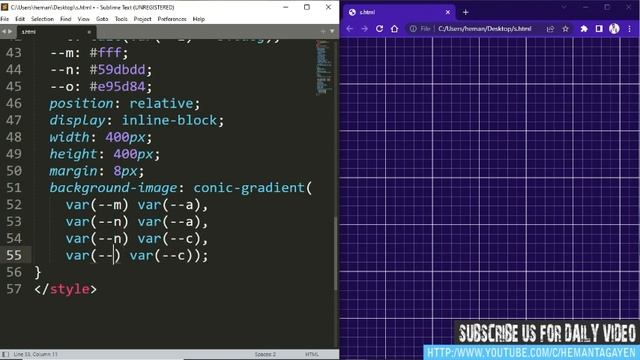View site information icon in address bar
Viewport: 640px width, 360px height.
click(x=413, y=29)
